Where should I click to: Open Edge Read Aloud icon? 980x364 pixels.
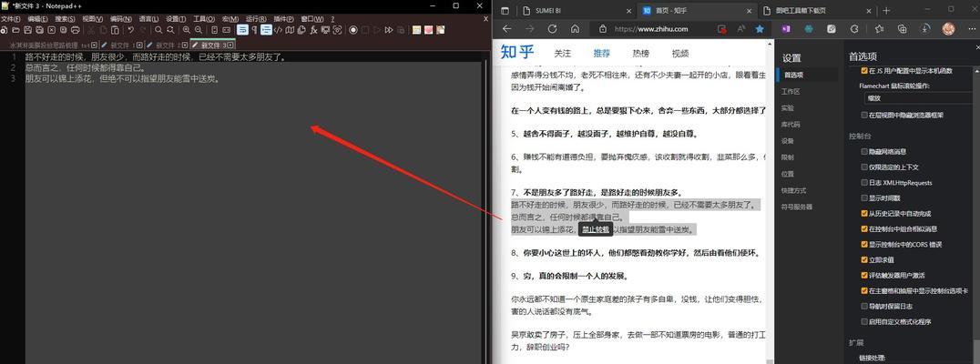click(741, 29)
